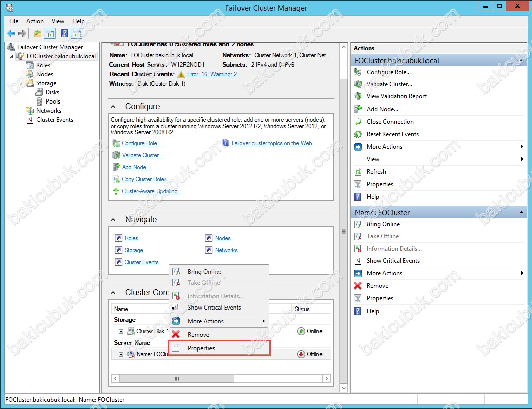Viewport: 532px width, 409px height.
Task: Click the down scroll arrow of center pane
Action: click(x=343, y=388)
